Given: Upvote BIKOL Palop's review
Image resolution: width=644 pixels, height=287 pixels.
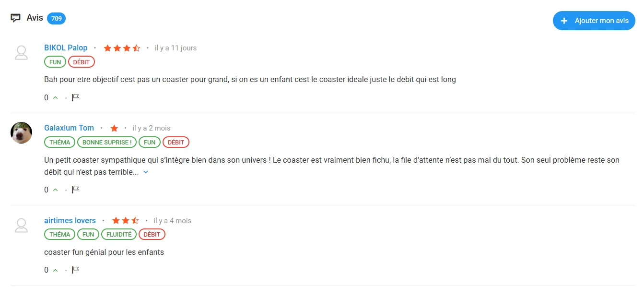Looking at the screenshot, I should tap(55, 98).
